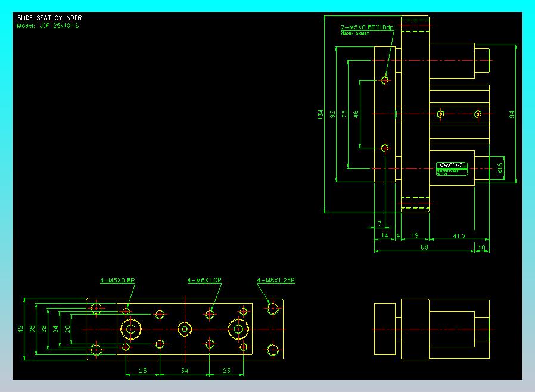Click the ø16 diameter dimension
Image resolution: width=535 pixels, height=392 pixels.
tap(500, 167)
